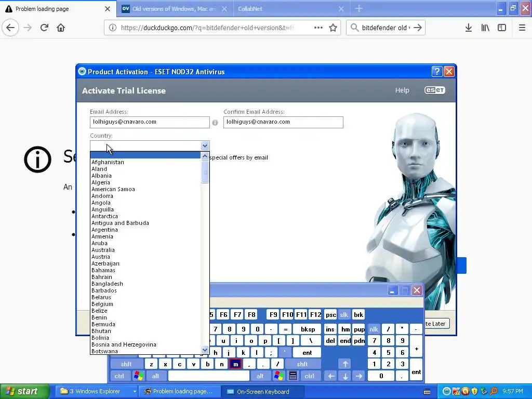Screen dimensions: 532x399
Task: Toggle the Firefox sidebar icon
Action: (x=502, y=28)
